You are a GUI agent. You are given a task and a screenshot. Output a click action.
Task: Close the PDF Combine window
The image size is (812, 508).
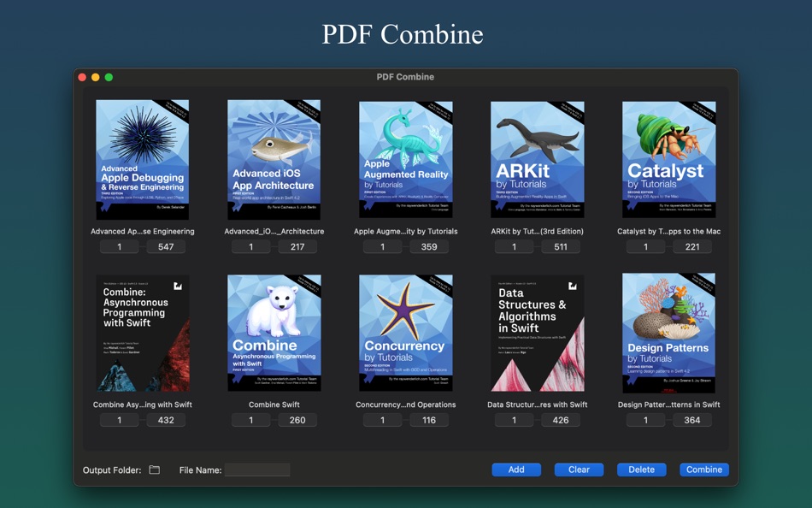click(82, 77)
